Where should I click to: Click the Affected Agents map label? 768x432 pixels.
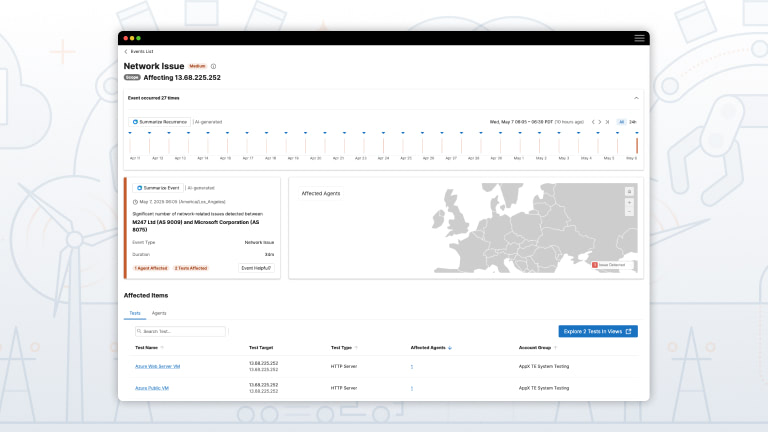(321, 193)
